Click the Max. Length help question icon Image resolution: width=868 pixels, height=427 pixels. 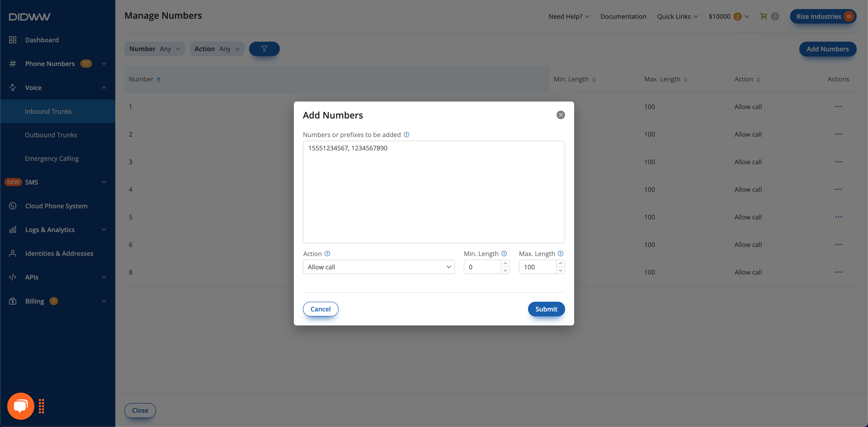[560, 254]
